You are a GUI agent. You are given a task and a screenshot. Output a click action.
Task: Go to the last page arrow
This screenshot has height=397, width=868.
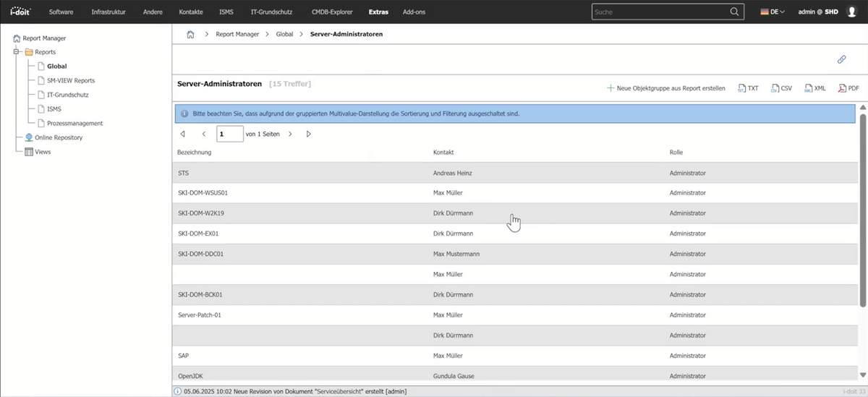coord(309,134)
